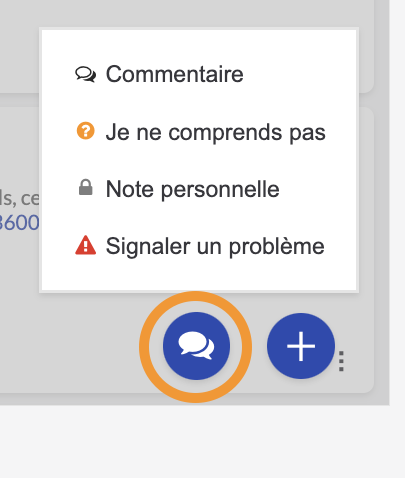Click the speech bubbles icon beside Commentaire
The height and width of the screenshot is (478, 405).
[x=85, y=74]
